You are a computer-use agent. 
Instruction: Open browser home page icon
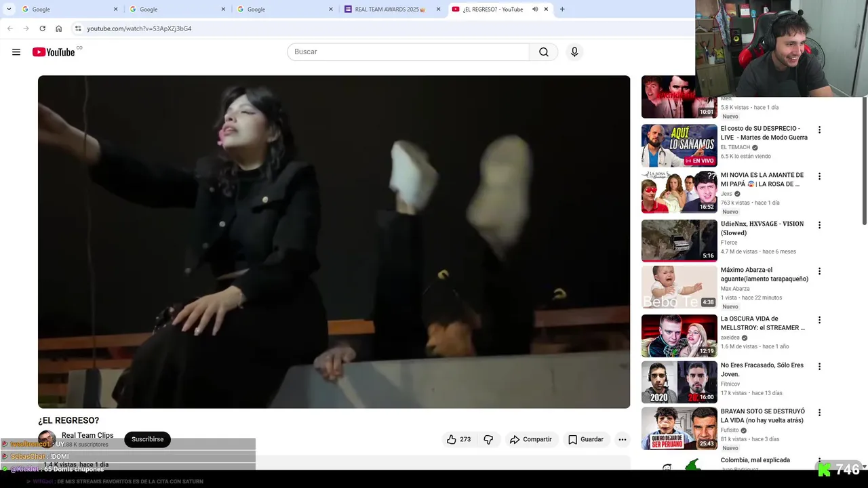pyautogui.click(x=58, y=28)
